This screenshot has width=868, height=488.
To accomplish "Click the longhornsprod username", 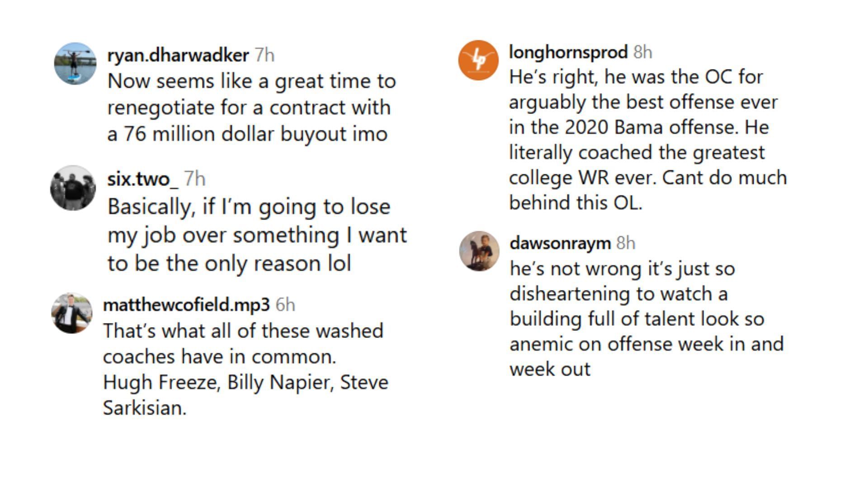I will point(568,52).
